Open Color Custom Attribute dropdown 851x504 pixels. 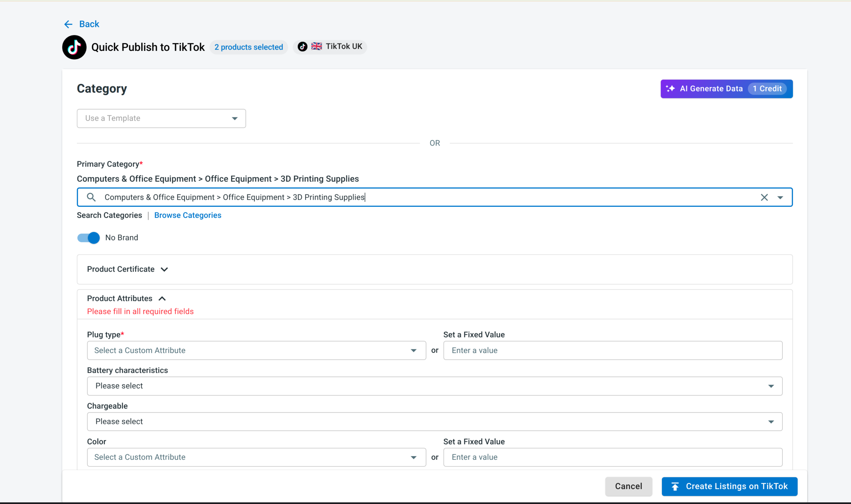point(256,457)
